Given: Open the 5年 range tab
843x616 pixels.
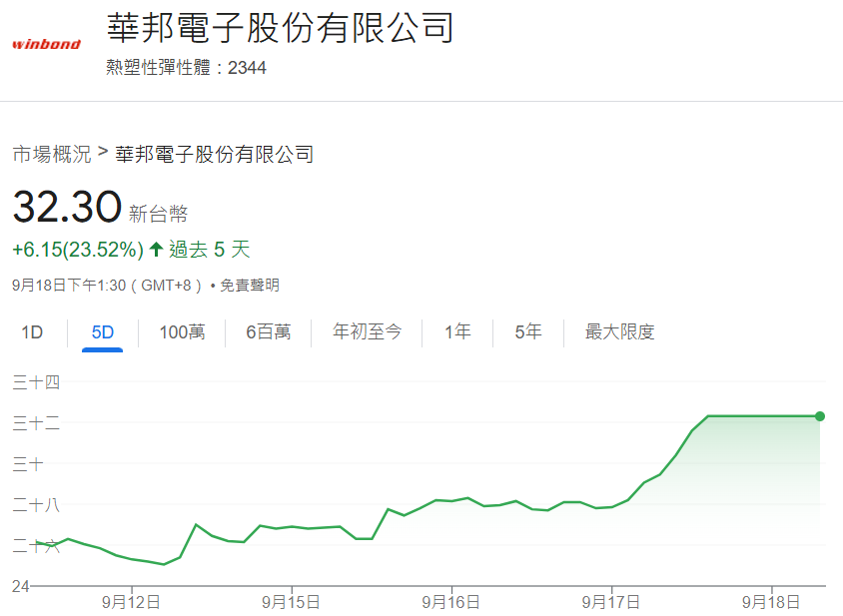Looking at the screenshot, I should click(x=528, y=331).
